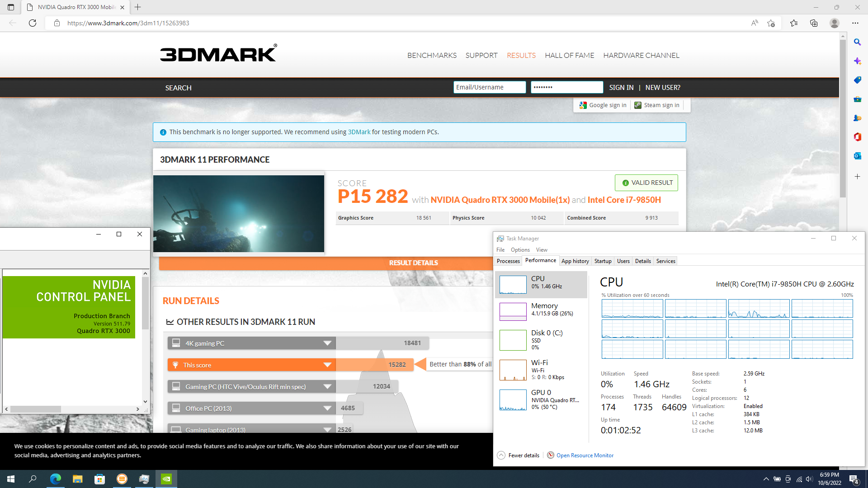Click the VALID RESULT badge
The image size is (868, 488).
pos(646,183)
